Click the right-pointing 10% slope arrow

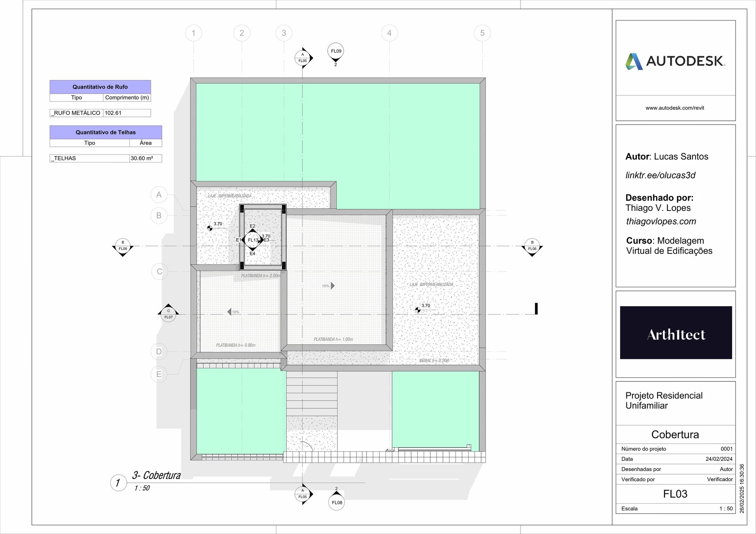pyautogui.click(x=332, y=286)
